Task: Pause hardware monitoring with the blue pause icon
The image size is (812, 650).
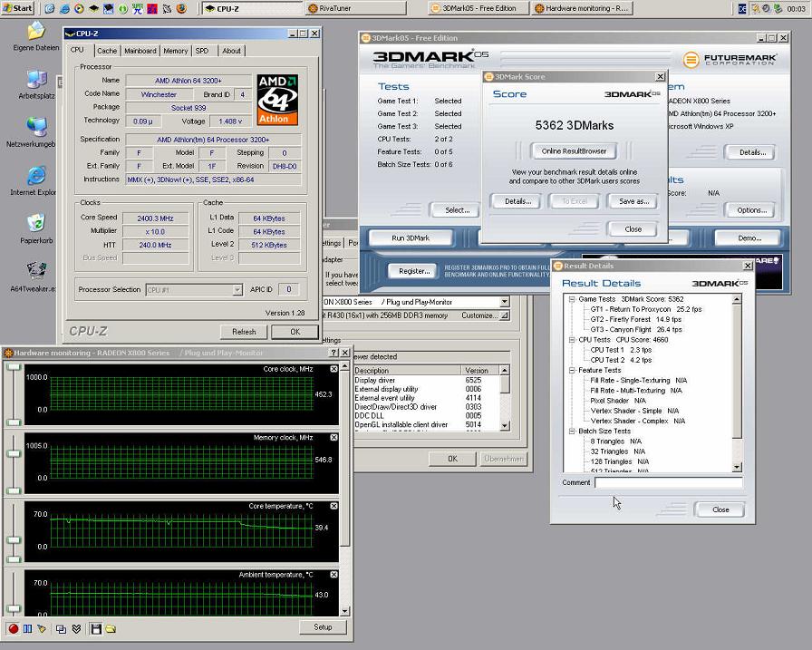Action: point(27,629)
